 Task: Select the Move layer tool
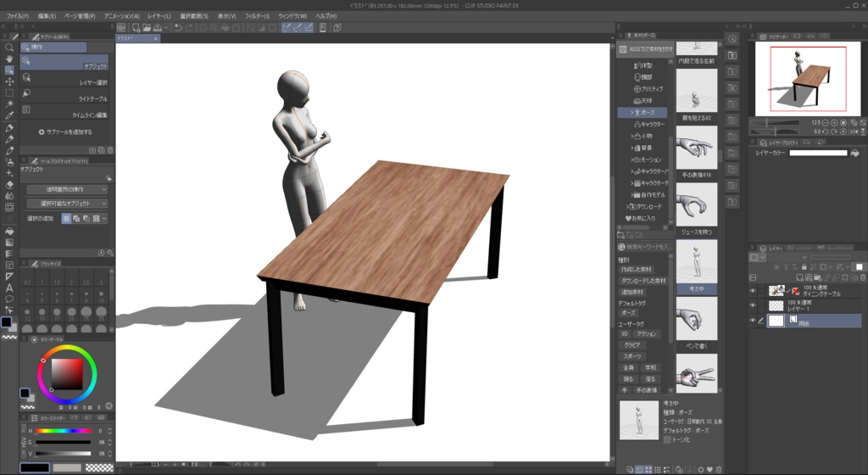coord(9,81)
